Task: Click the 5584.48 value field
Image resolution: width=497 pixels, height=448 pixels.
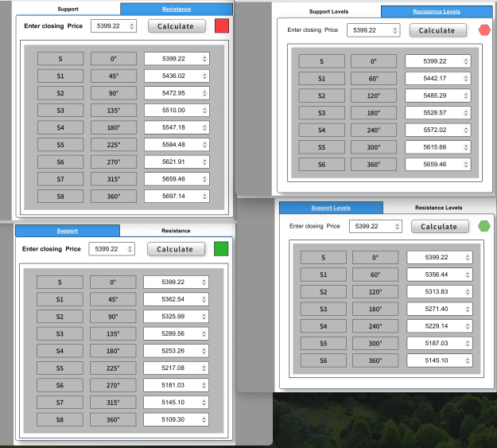Action: tap(177, 144)
